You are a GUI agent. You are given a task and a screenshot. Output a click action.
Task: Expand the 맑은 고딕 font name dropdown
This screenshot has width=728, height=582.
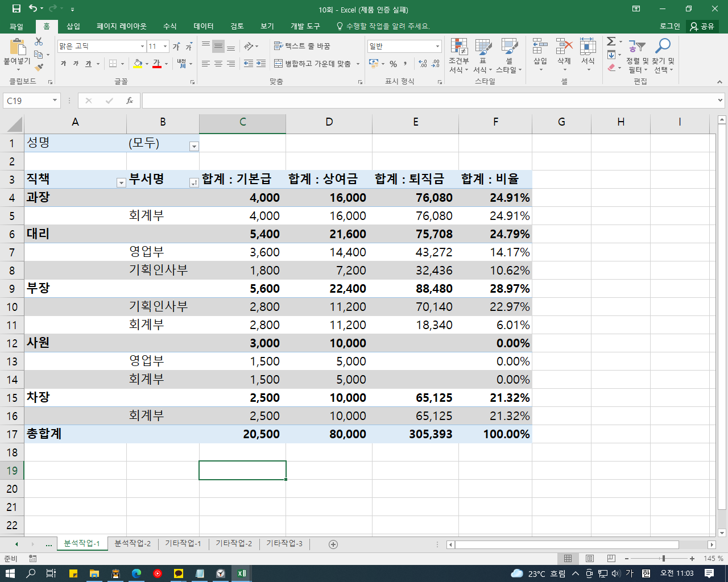coord(142,46)
